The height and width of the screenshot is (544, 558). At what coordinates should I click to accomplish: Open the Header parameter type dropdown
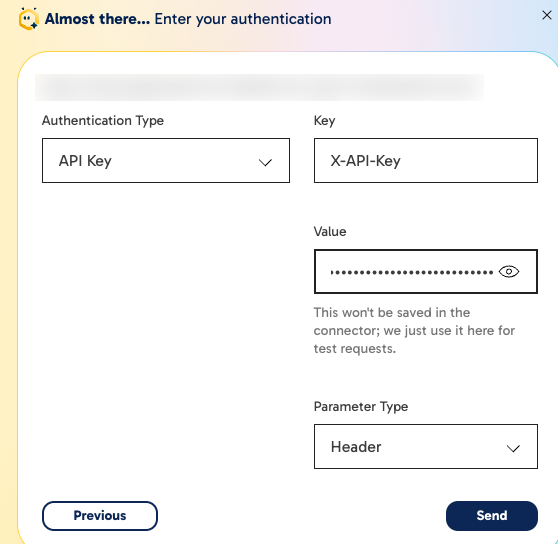(x=426, y=447)
